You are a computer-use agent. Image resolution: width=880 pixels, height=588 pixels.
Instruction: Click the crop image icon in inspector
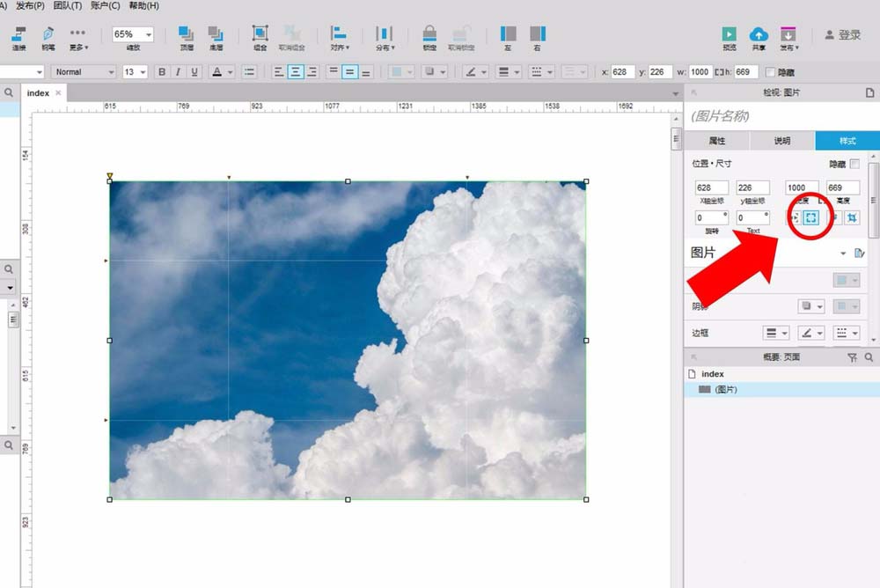pyautogui.click(x=852, y=217)
